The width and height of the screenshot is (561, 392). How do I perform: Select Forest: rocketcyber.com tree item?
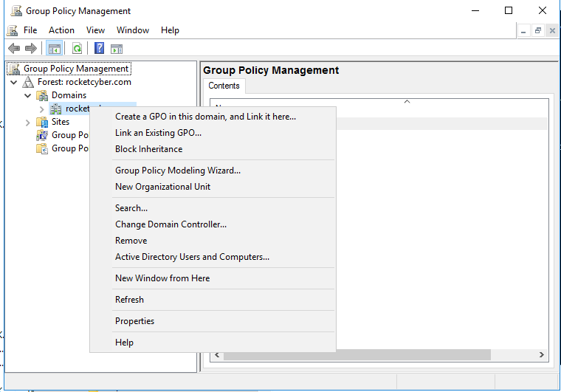point(84,82)
